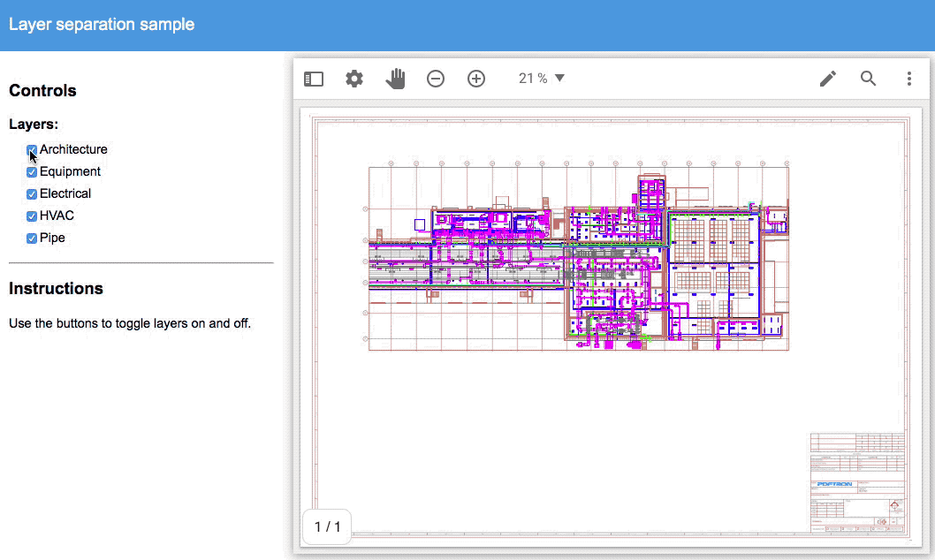Turn off the Pipe layer
Image resolution: width=935 pixels, height=560 pixels.
[x=32, y=238]
